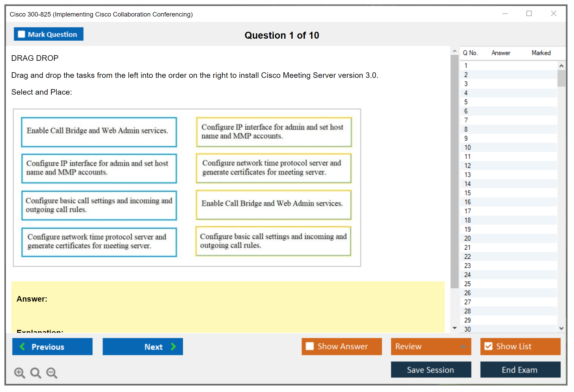Image resolution: width=574 pixels, height=392 pixels.
Task: Select question 25 in the list
Action: click(x=467, y=284)
